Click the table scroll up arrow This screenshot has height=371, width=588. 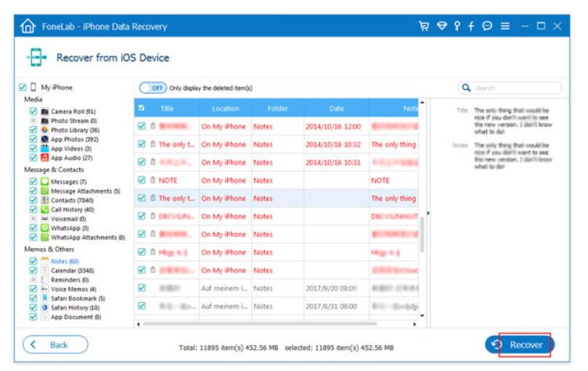tap(422, 103)
